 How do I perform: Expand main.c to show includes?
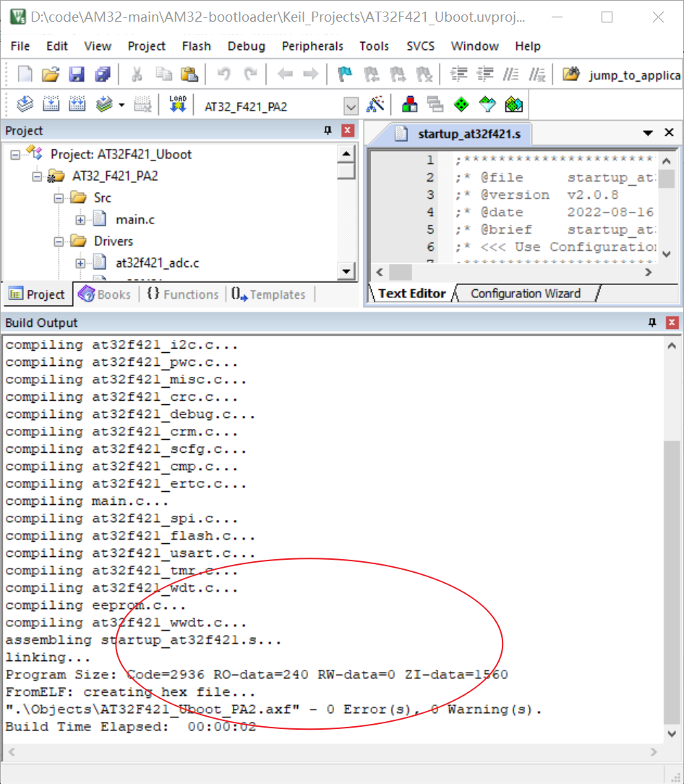click(x=80, y=219)
